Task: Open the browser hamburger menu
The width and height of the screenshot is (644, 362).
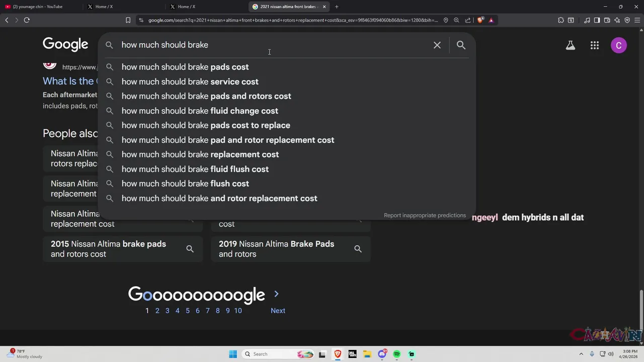Action: tap(637, 20)
